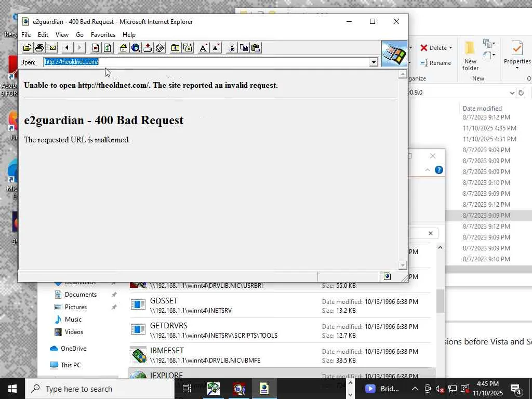The image size is (532, 399).
Task: Click New folder in Explorer ribbon
Action: (470, 56)
